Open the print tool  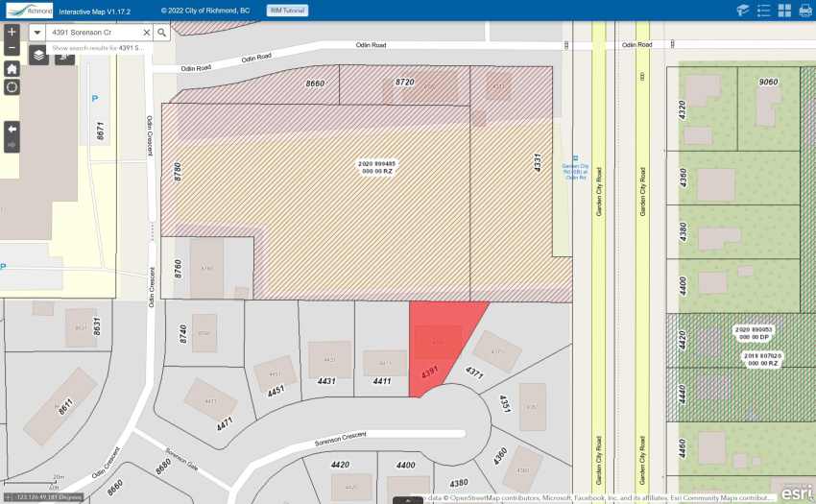[x=805, y=11]
